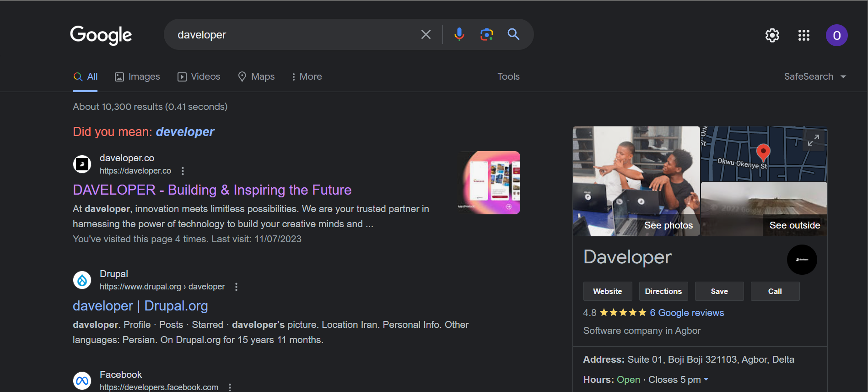The width and height of the screenshot is (868, 392).
Task: Open DAVELOPER Building & Inspiring the Future
Action: (212, 190)
